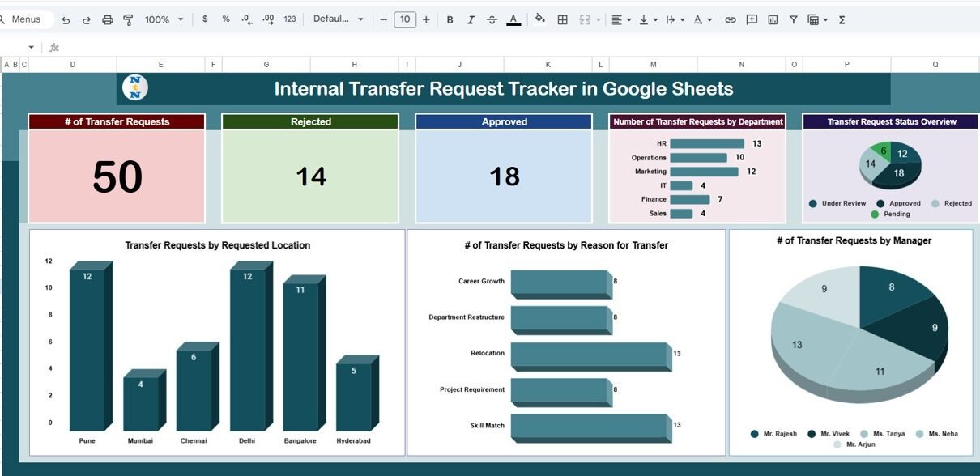
Task: Toggle italic formatting
Action: click(x=471, y=19)
